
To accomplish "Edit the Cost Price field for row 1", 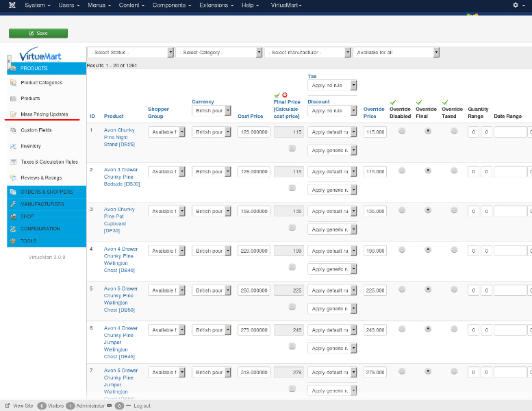I will click(254, 132).
